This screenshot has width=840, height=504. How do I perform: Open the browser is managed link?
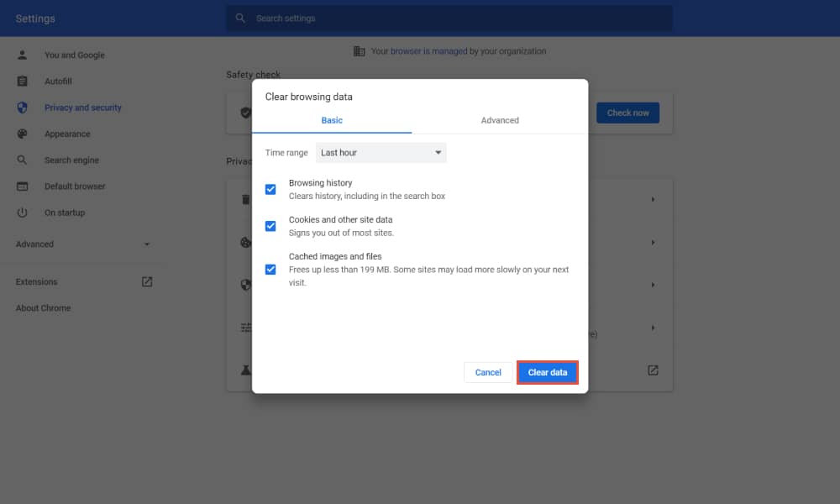[x=428, y=51]
